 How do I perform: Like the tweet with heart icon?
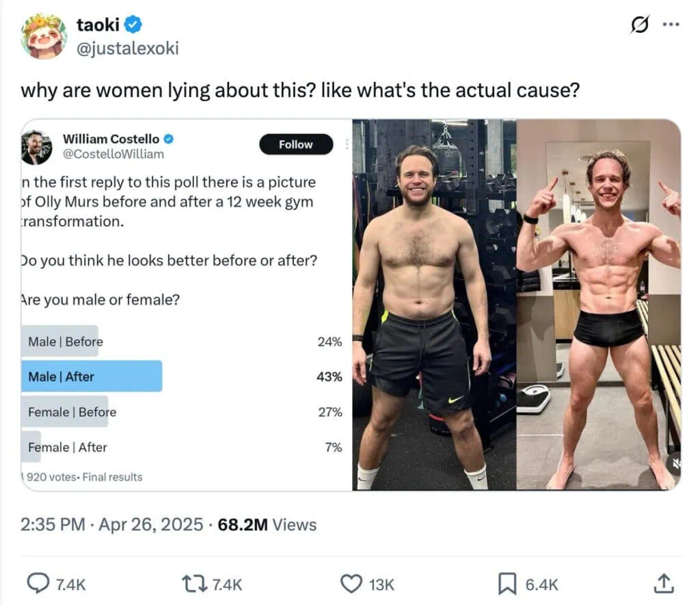pos(351,583)
